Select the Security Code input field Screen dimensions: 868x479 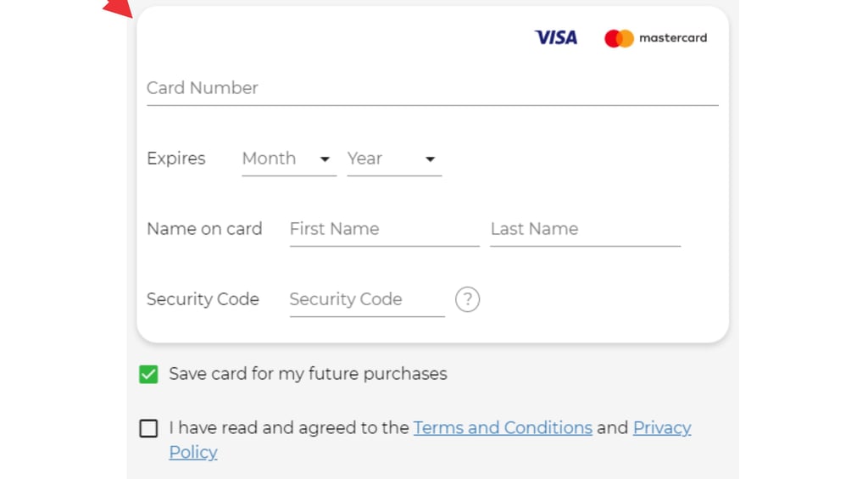(x=366, y=299)
